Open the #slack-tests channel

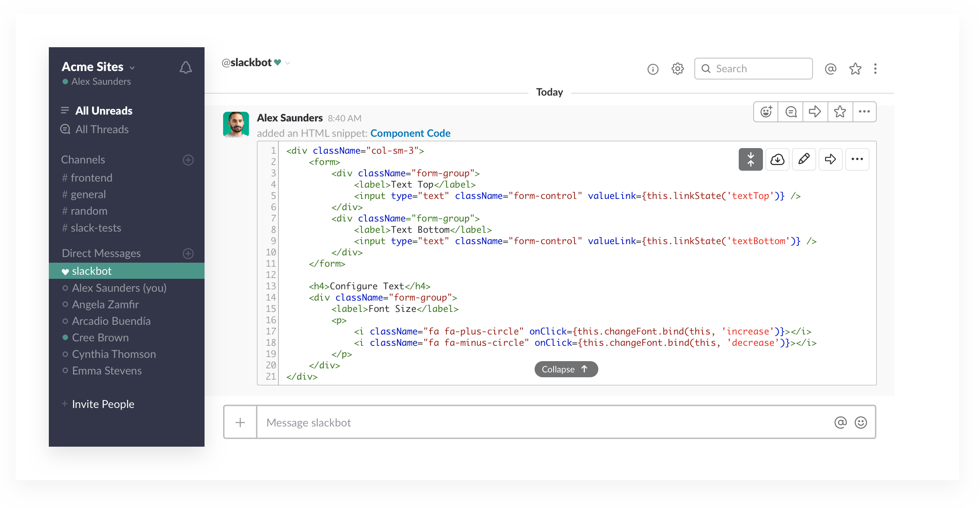92,228
